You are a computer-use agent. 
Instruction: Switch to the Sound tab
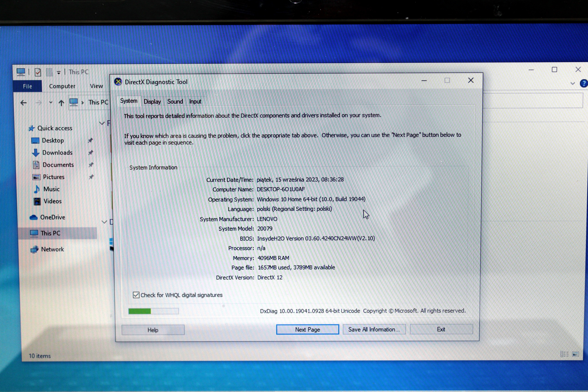(x=175, y=102)
